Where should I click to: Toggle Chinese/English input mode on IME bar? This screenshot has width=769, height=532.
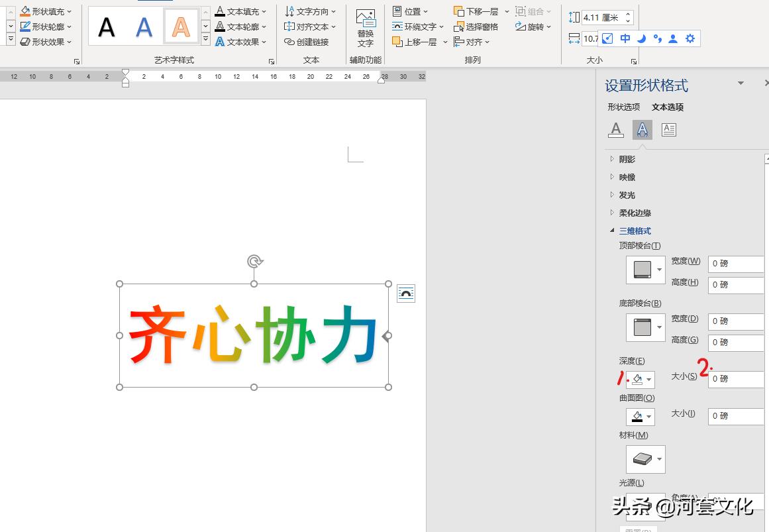[625, 38]
